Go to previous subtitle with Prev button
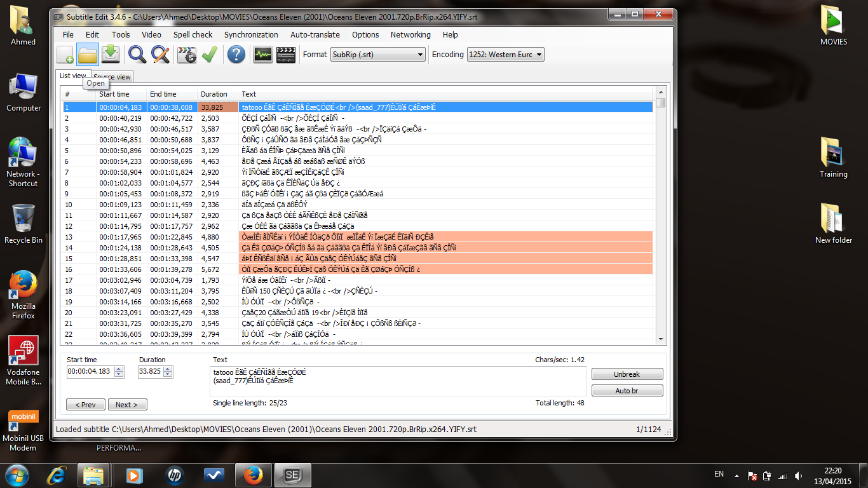The width and height of the screenshot is (868, 488). (85, 405)
